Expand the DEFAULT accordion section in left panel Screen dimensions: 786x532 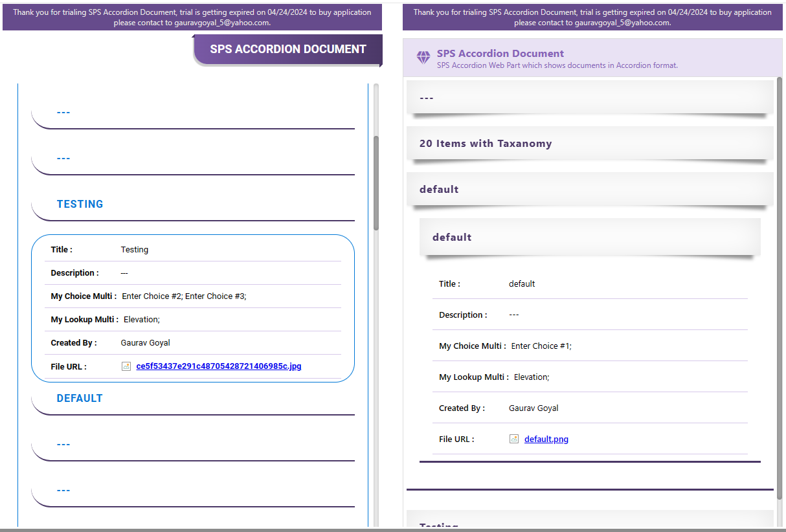193,399
